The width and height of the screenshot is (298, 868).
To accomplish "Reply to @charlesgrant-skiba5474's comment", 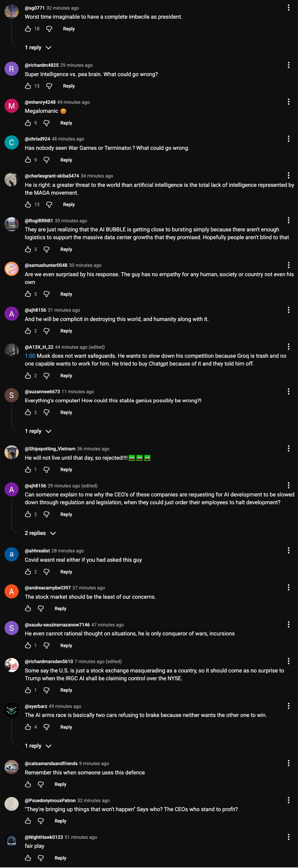I will (x=69, y=205).
